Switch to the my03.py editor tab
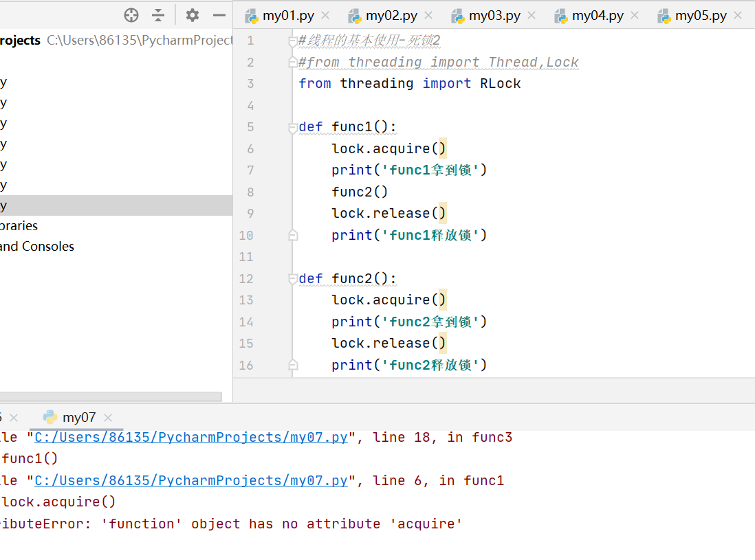 494,16
